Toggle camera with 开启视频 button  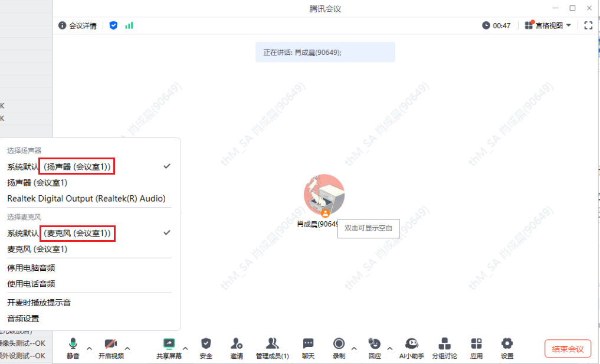point(111,344)
